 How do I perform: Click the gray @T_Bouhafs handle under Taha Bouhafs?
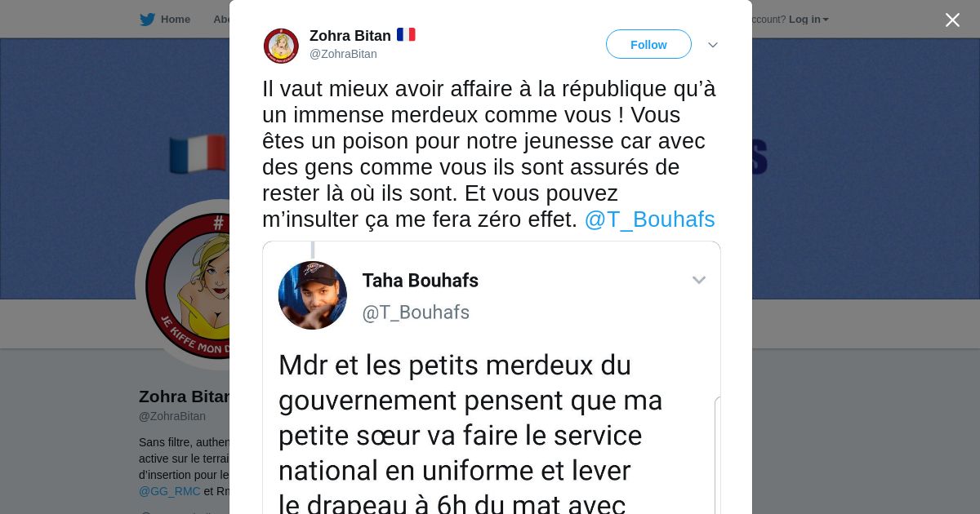coord(416,312)
